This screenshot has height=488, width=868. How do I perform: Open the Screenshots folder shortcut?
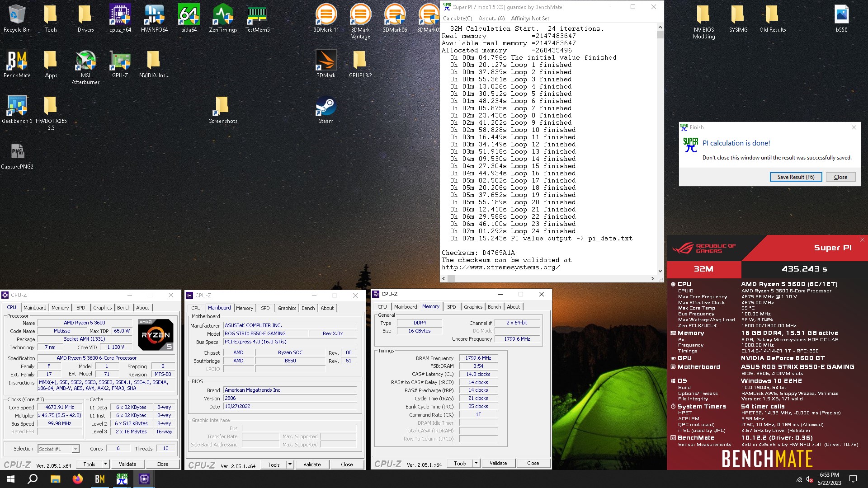223,109
